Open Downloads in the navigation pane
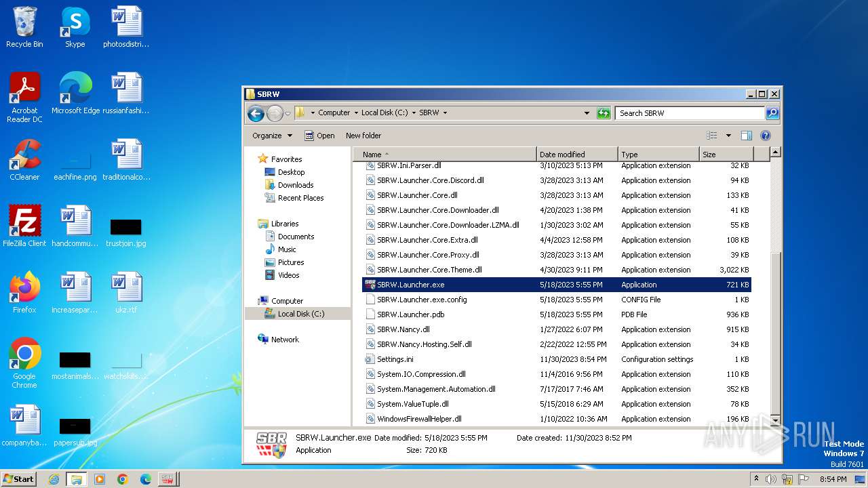Image resolution: width=868 pixels, height=488 pixels. 296,185
